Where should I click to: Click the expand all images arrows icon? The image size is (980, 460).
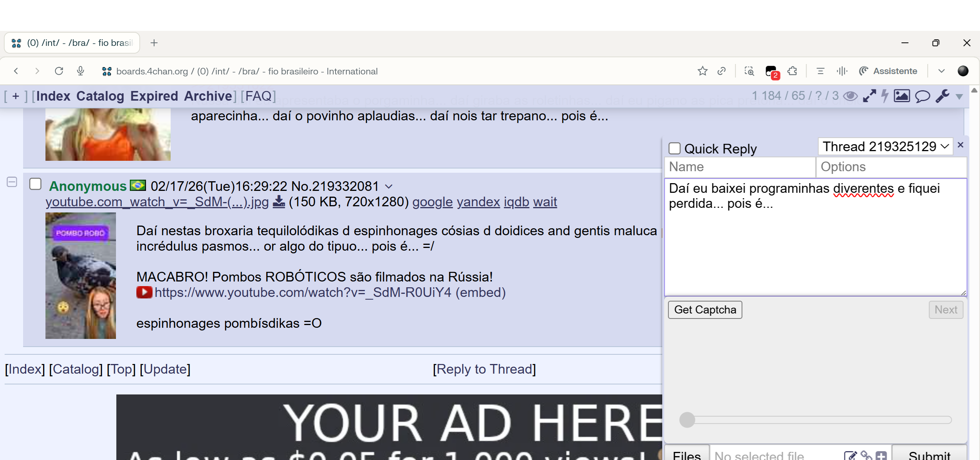pos(869,96)
